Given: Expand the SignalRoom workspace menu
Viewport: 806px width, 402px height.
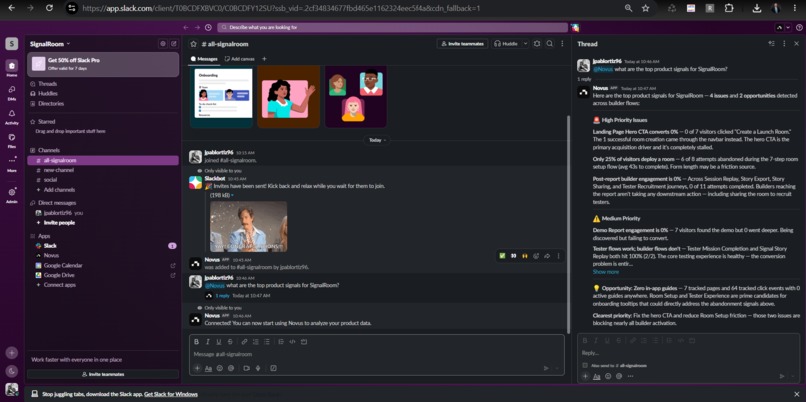Looking at the screenshot, I should (50, 44).
